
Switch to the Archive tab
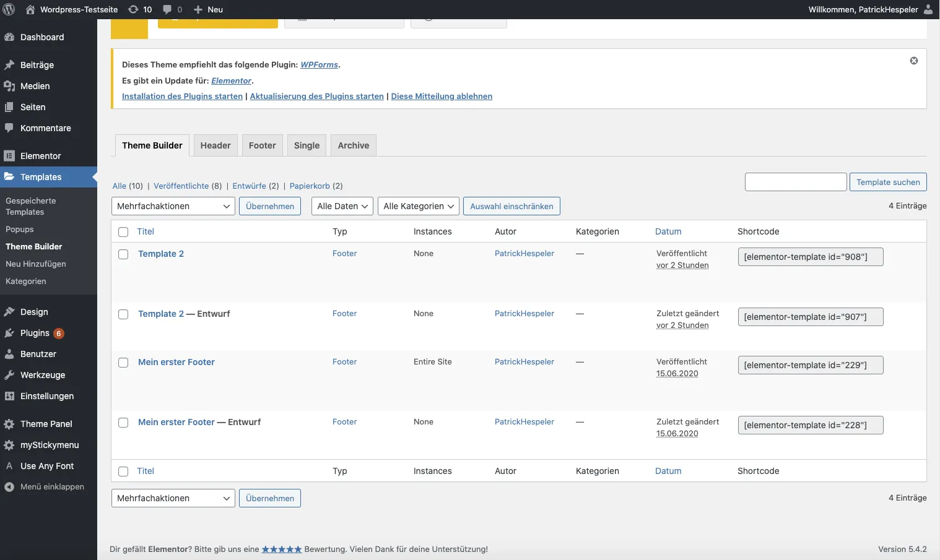[x=354, y=145]
